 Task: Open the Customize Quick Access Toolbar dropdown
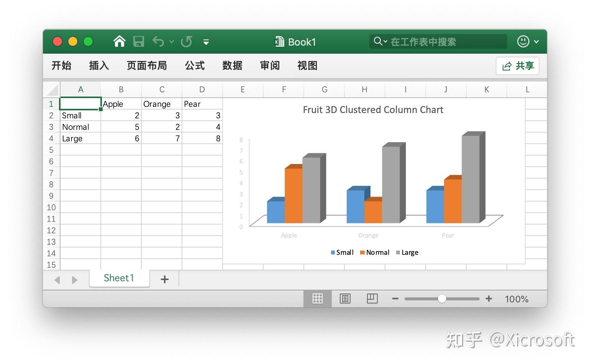click(x=206, y=42)
